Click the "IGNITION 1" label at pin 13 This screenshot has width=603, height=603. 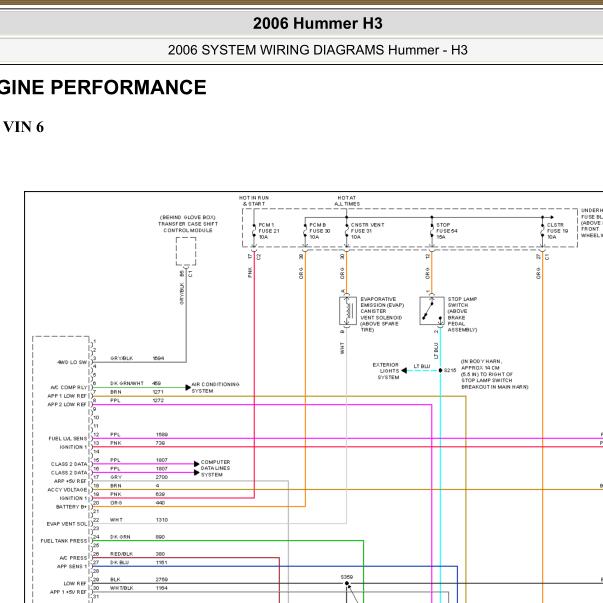pyautogui.click(x=73, y=447)
